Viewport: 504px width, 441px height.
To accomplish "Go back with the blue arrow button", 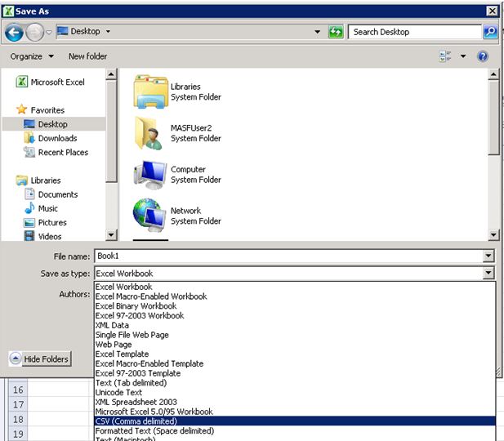I will pos(14,32).
